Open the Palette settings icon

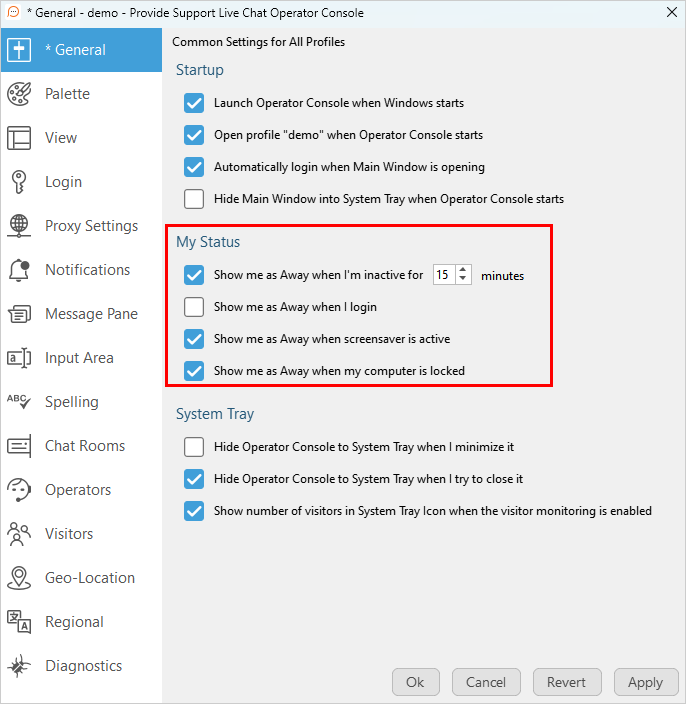19,94
